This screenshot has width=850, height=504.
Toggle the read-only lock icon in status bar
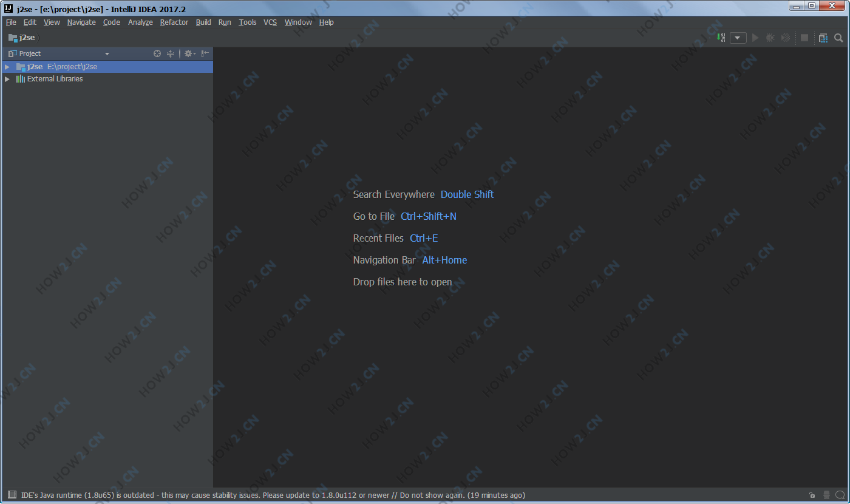pyautogui.click(x=812, y=495)
